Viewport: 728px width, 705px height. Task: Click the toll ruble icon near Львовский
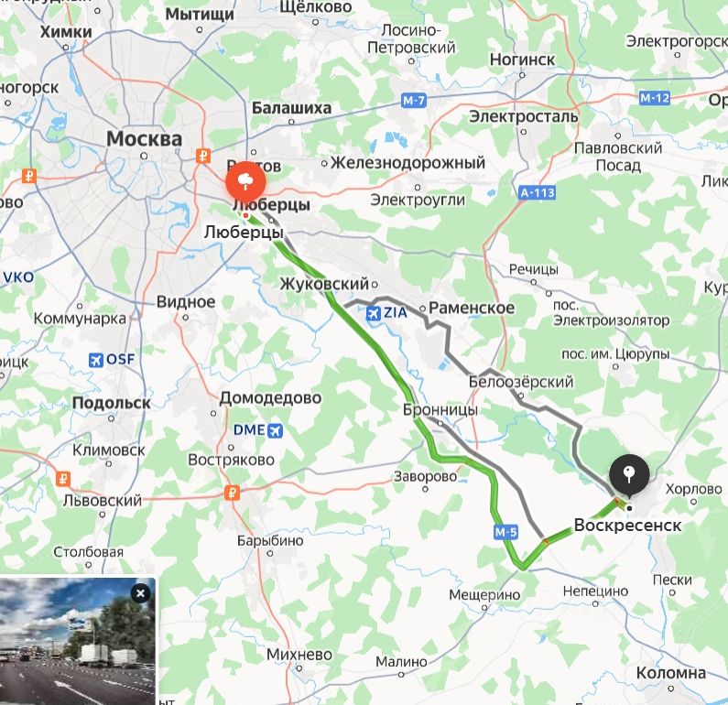63,479
